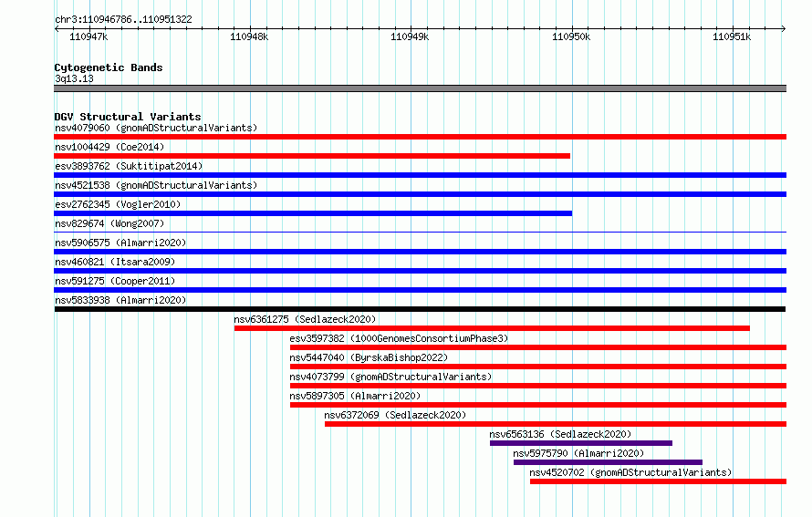Click the red nsv4520702 variant bar
812x517 pixels.
(658, 481)
